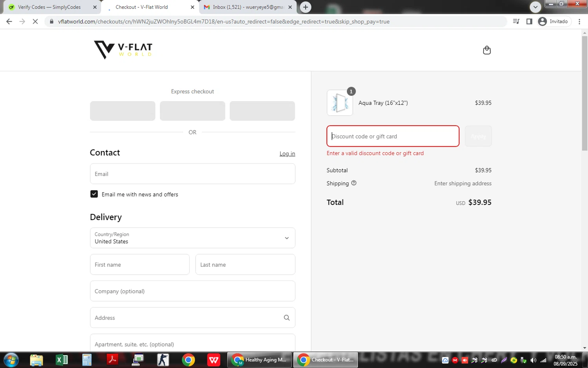Screen dimensions: 588x368
Task: Open WPS Office from taskbar
Action: 214,360
